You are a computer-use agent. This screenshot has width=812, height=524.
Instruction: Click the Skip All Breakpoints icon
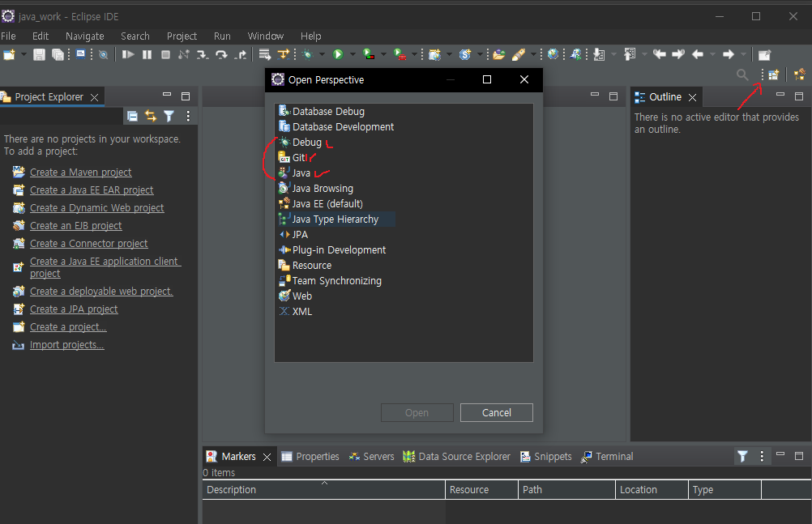pyautogui.click(x=104, y=54)
